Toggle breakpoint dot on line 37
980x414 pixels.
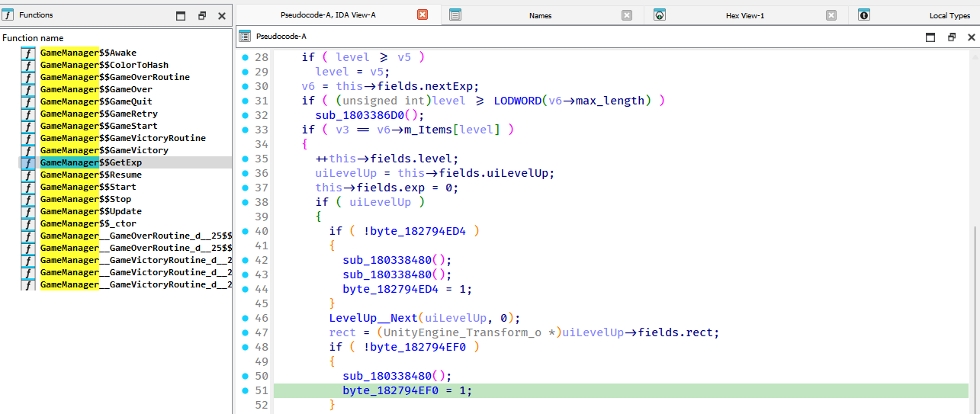[x=245, y=188]
